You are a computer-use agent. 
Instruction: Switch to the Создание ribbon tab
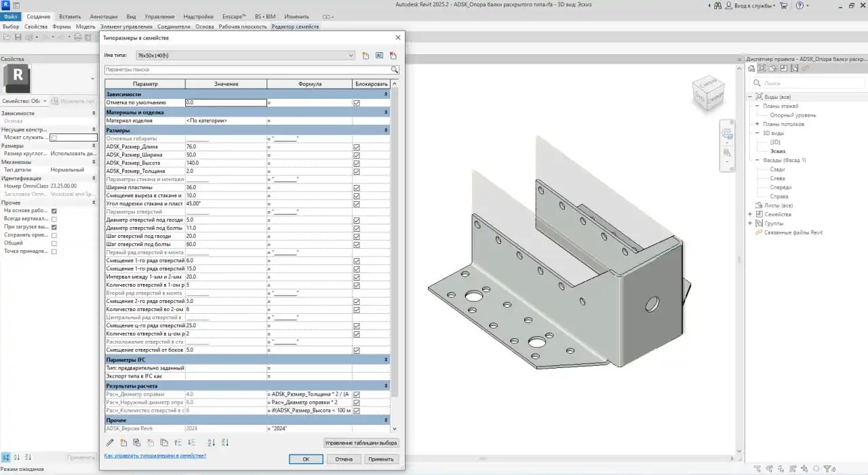click(37, 16)
